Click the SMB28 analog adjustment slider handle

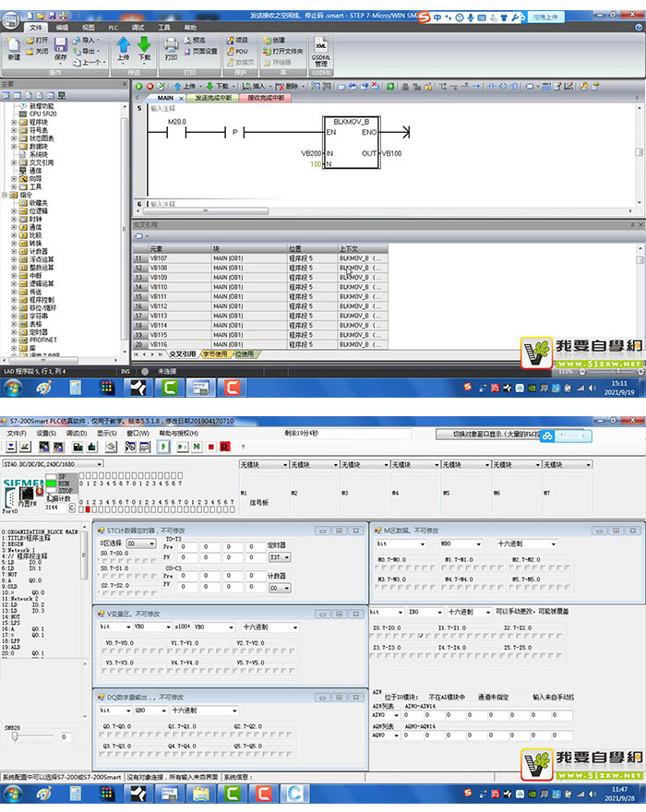point(15,736)
